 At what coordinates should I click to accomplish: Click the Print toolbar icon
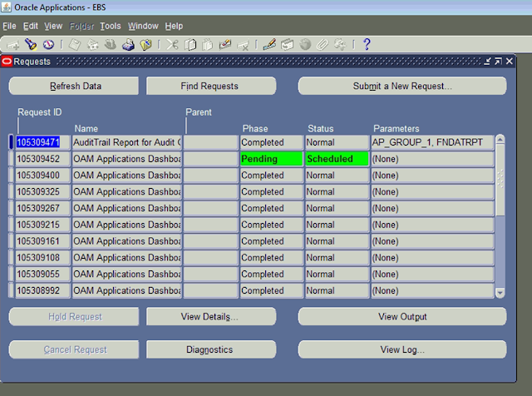click(129, 44)
